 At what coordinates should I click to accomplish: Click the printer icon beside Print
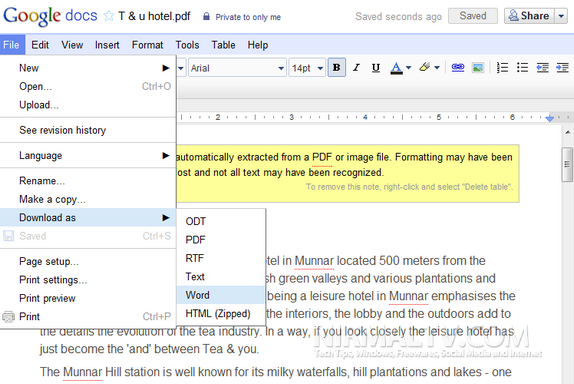coord(8,316)
